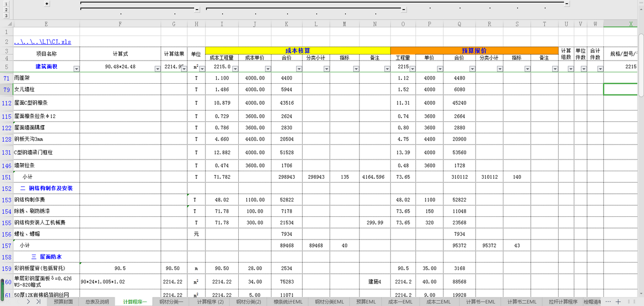The height and width of the screenshot is (306, 644).
Task: Open filter dropdown for budget 分类小计 column R
Action: coord(500,68)
